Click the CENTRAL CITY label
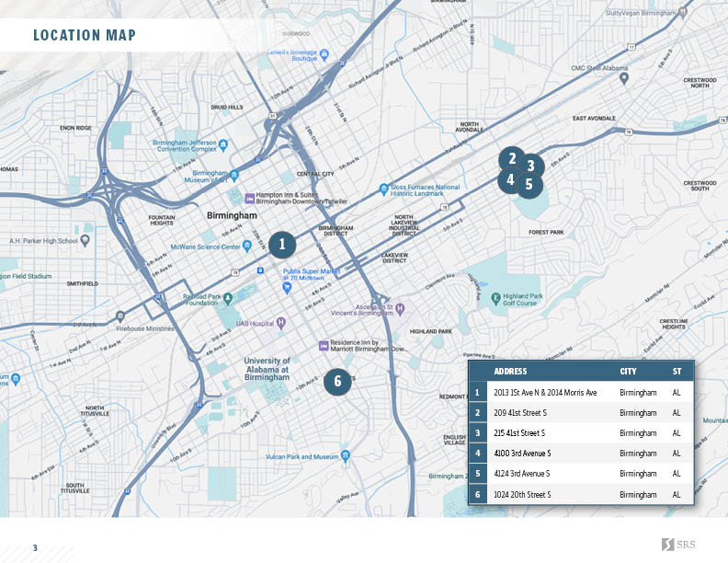This screenshot has height=563, width=728. coord(315,174)
